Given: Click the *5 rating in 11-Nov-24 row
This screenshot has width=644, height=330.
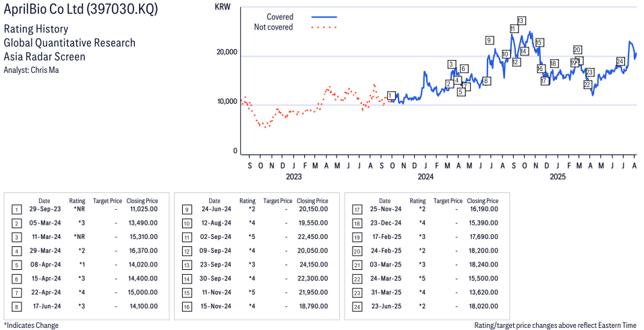Looking at the screenshot, I should 252,292.
